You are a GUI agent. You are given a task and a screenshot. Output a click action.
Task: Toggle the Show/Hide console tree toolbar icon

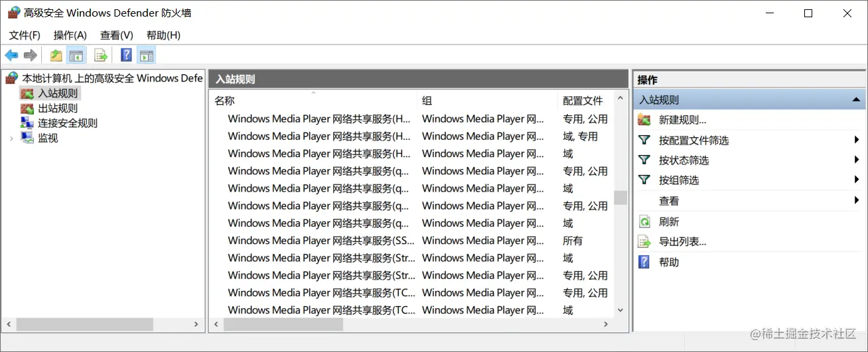(76, 55)
